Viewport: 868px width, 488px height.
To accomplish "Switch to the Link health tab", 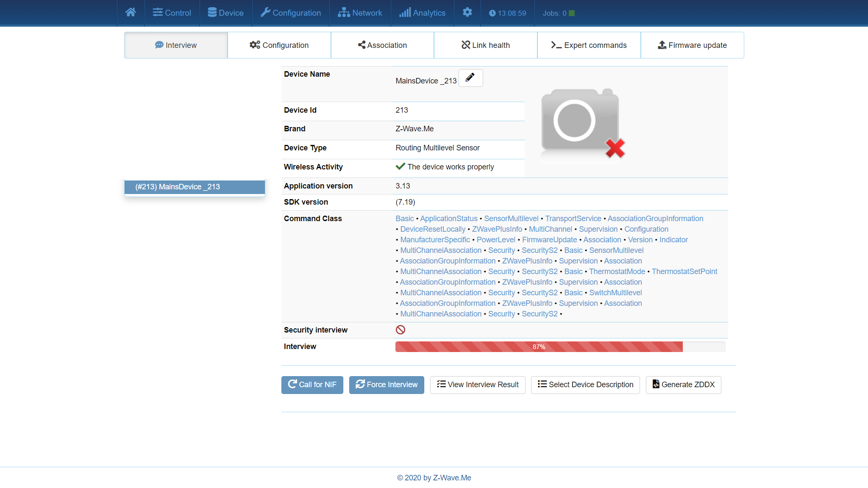I will [485, 45].
